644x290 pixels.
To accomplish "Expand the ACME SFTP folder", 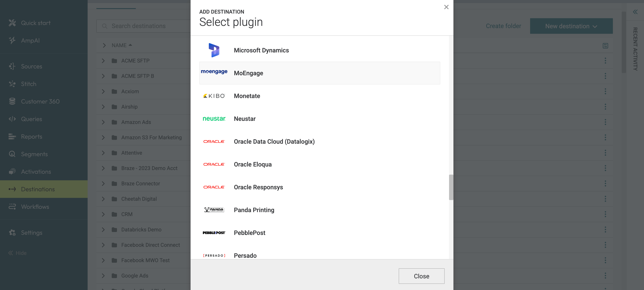I will click(x=103, y=61).
